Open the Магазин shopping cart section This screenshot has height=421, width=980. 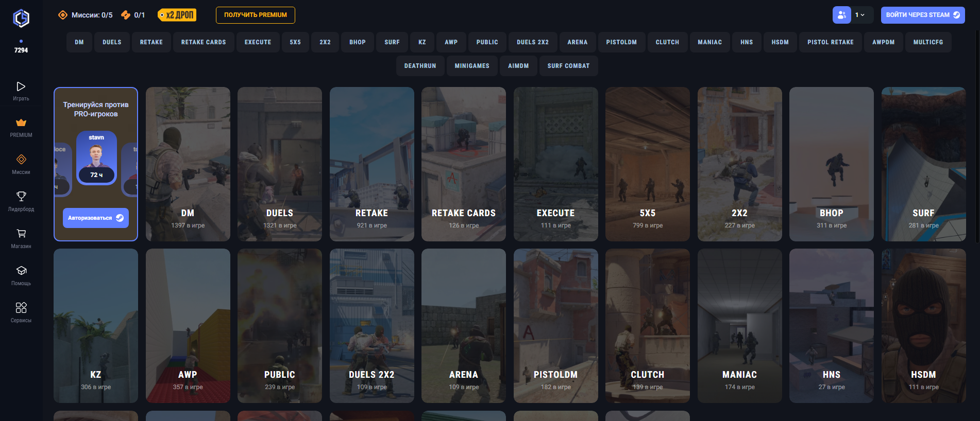(21, 238)
